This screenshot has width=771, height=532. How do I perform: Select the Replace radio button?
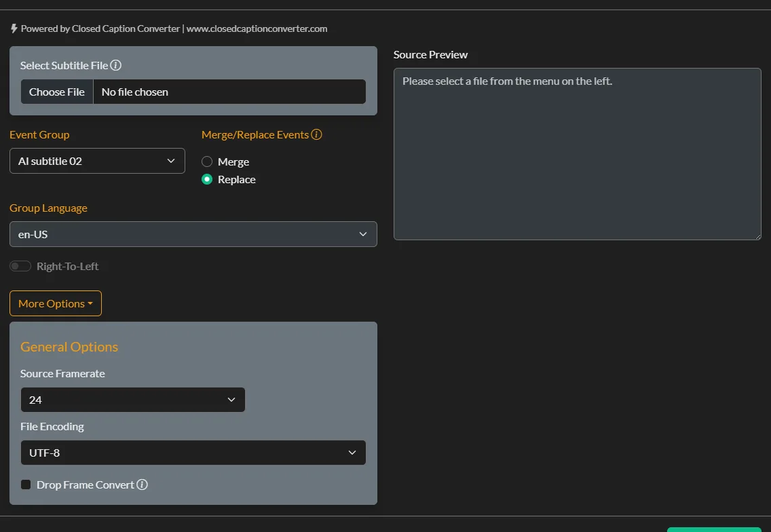point(207,179)
